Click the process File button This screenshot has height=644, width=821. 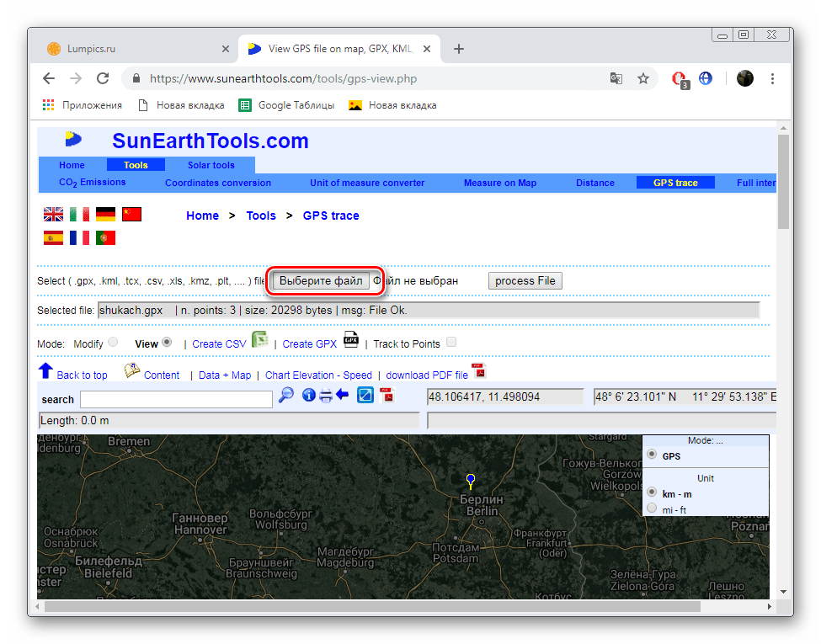(x=525, y=280)
